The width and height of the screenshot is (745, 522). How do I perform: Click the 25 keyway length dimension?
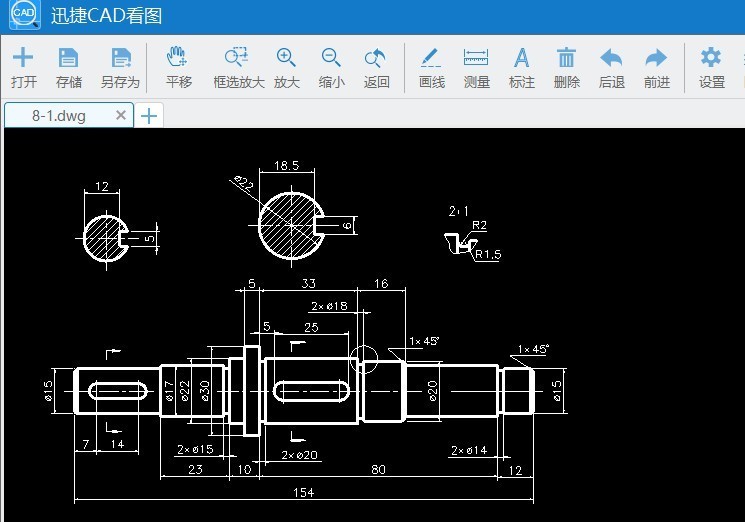311,327
